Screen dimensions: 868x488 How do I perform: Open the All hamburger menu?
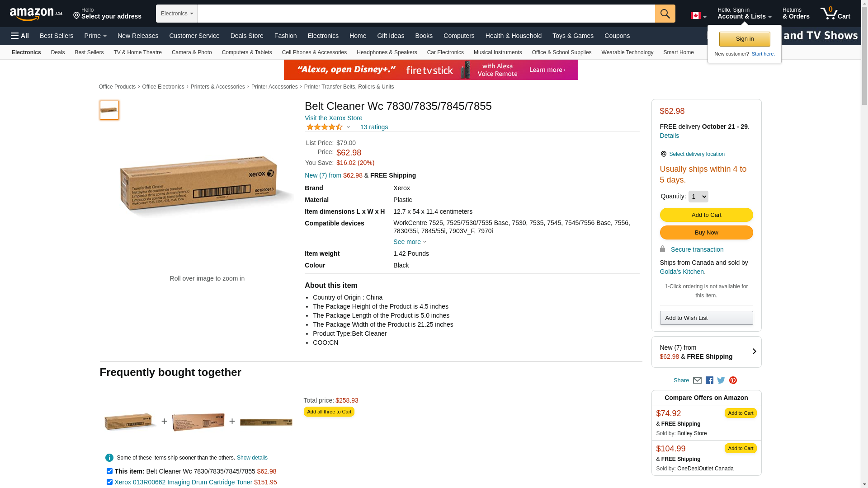pos(20,36)
